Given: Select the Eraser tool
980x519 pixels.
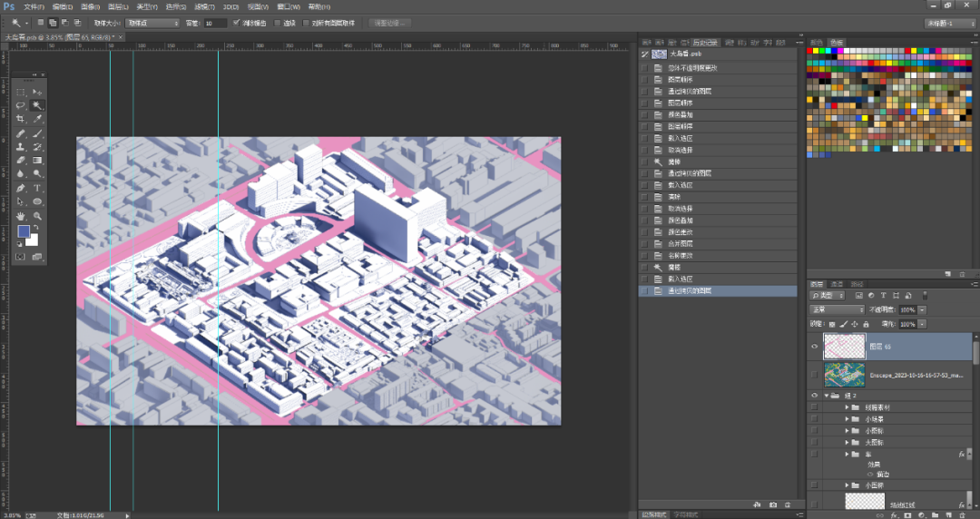Looking at the screenshot, I should point(21,161).
